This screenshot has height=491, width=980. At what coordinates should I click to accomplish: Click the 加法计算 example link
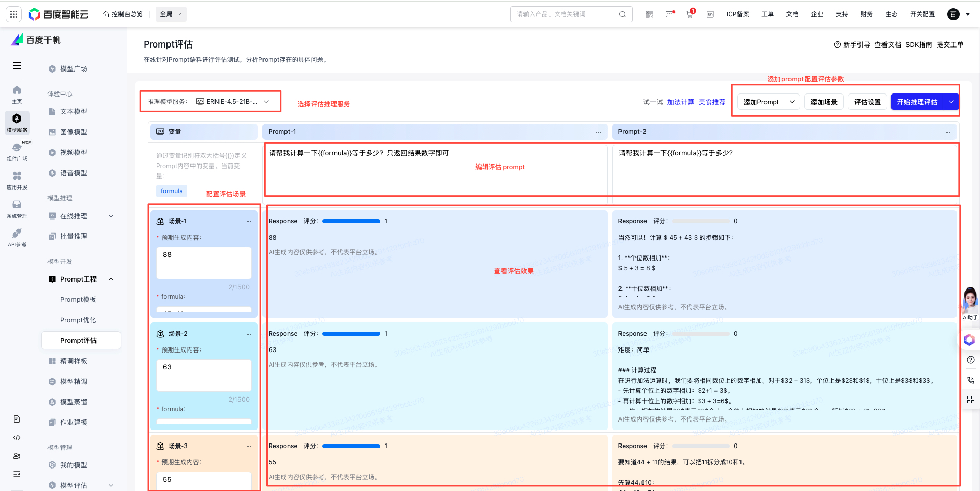click(x=680, y=102)
